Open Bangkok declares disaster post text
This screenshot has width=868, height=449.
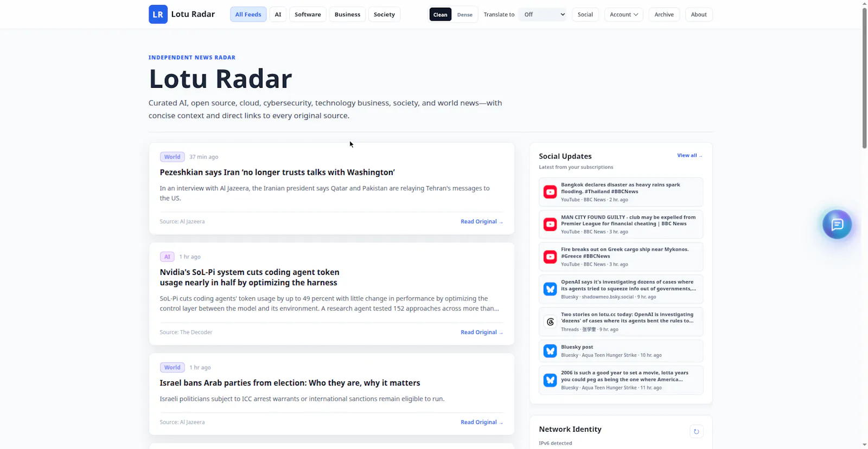click(621, 188)
